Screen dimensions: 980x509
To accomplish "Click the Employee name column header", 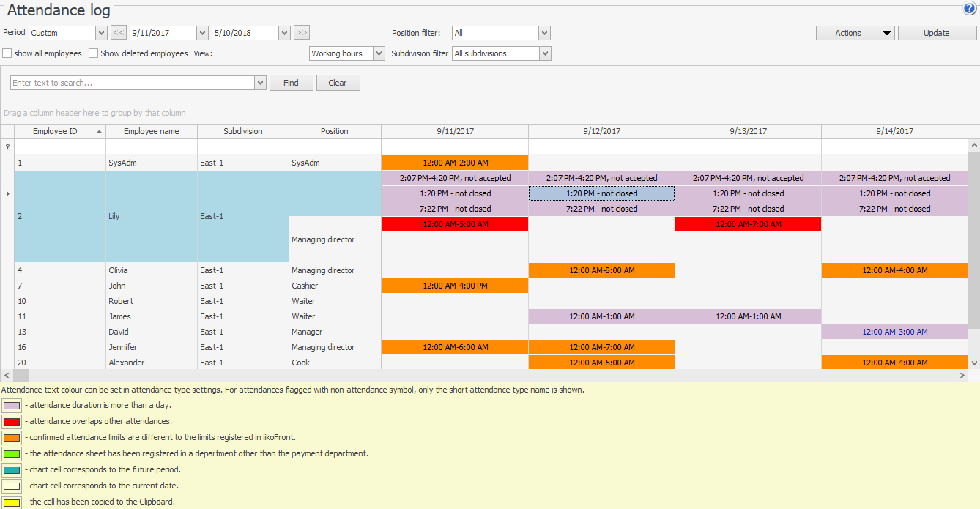I will coord(151,131).
